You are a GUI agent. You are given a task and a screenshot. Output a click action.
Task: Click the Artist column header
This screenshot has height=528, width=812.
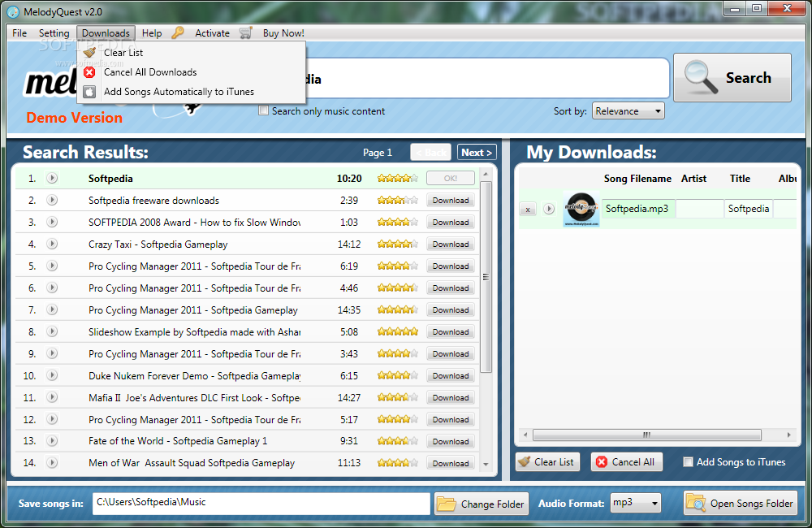[x=693, y=178]
